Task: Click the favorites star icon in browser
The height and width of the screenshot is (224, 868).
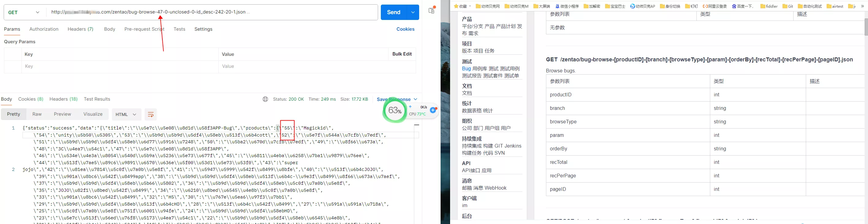Action: coord(456,6)
